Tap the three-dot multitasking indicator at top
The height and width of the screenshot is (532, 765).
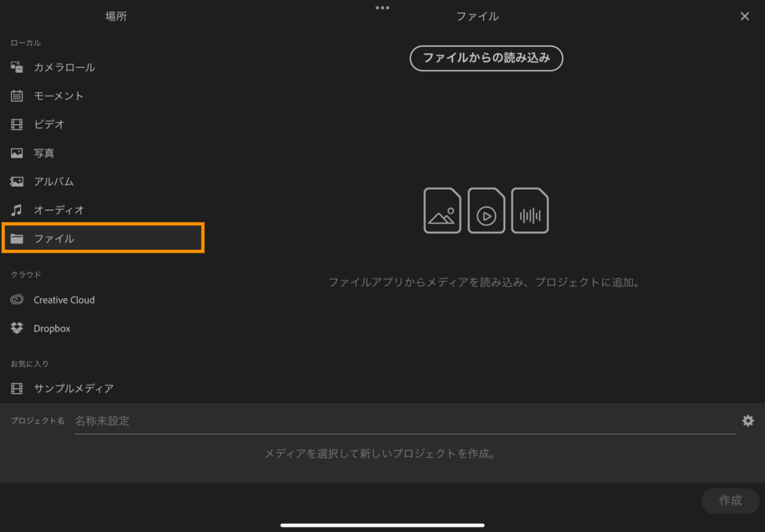point(382,7)
